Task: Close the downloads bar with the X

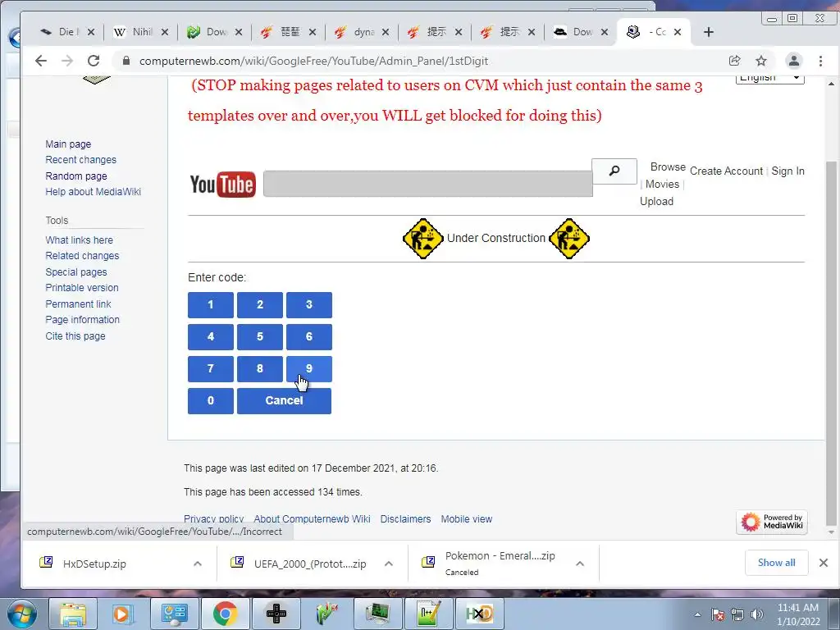Action: [824, 563]
